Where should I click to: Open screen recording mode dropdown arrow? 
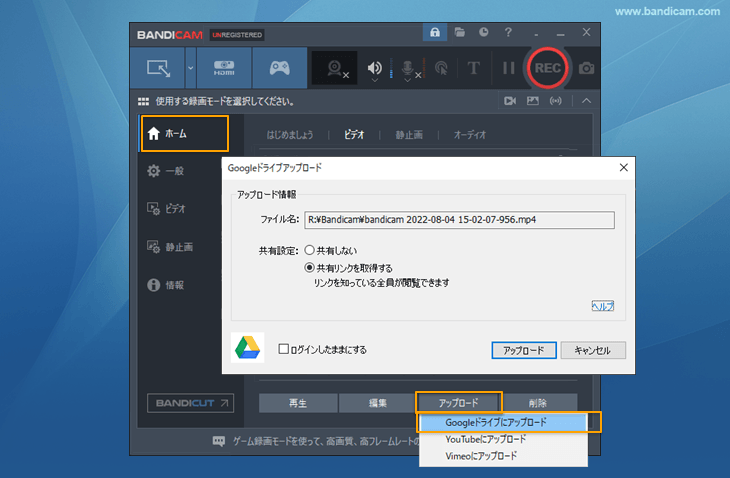click(190, 68)
